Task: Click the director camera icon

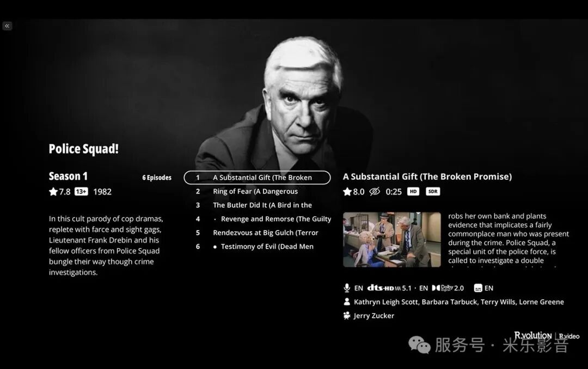Action: pyautogui.click(x=347, y=316)
